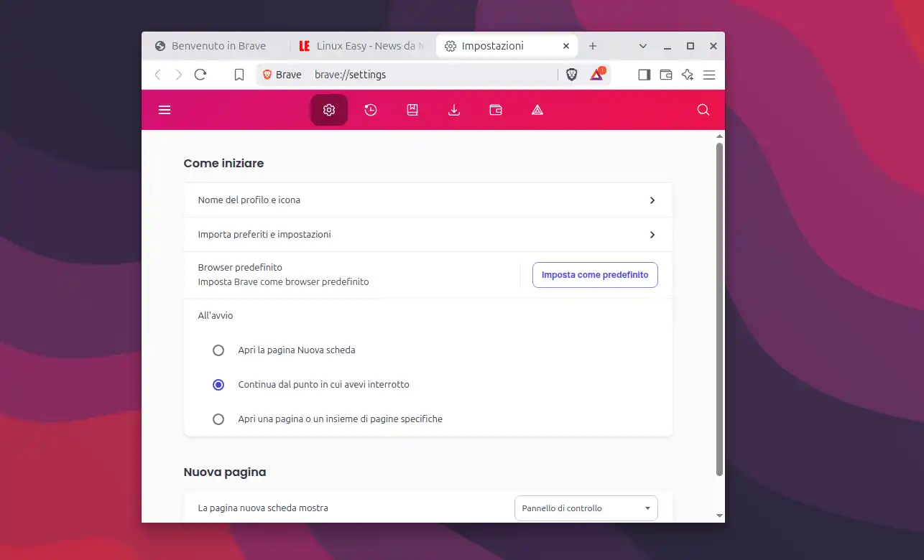Click the Brave site info chip
The image size is (924, 560).
point(282,75)
